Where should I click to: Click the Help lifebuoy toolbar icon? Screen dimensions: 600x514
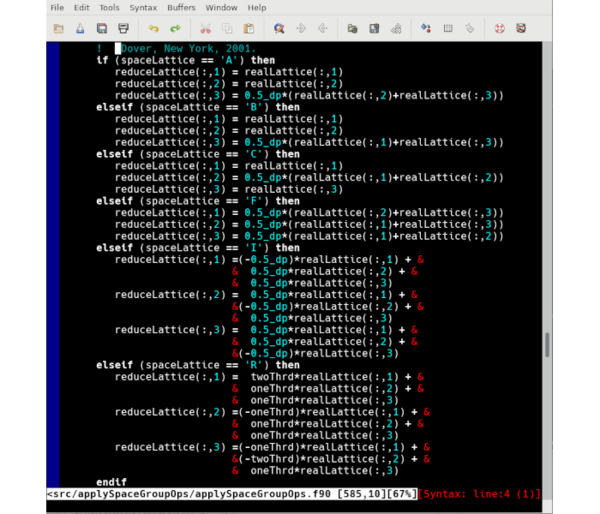tap(499, 28)
